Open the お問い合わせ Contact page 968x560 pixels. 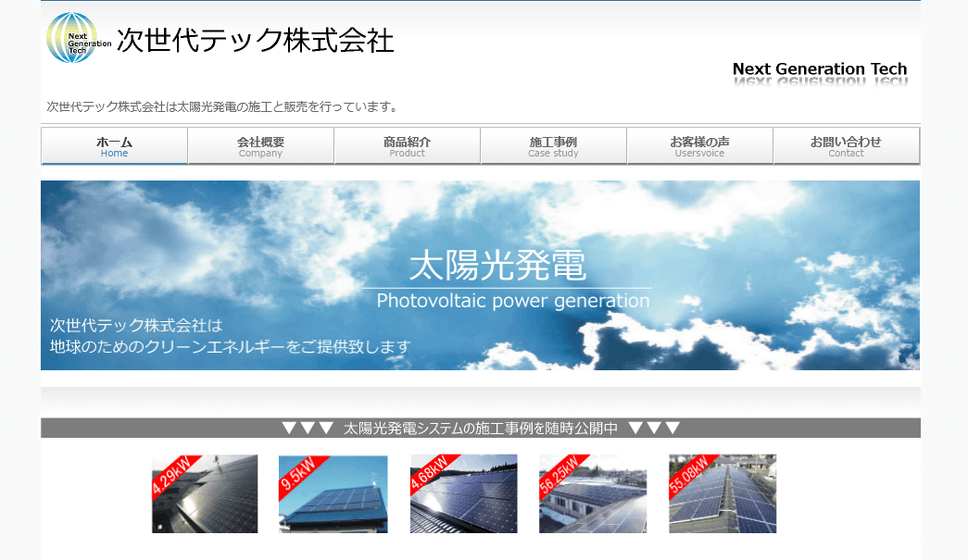click(x=846, y=145)
